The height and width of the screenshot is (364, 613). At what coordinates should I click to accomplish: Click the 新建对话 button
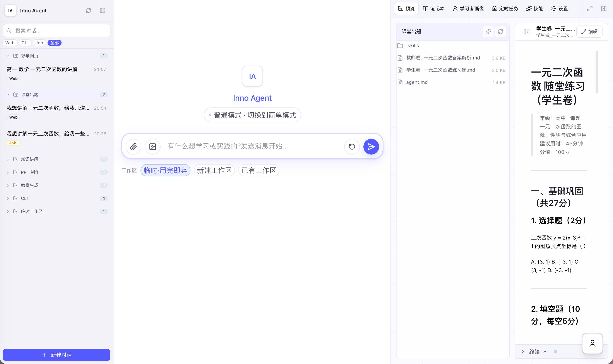click(57, 355)
